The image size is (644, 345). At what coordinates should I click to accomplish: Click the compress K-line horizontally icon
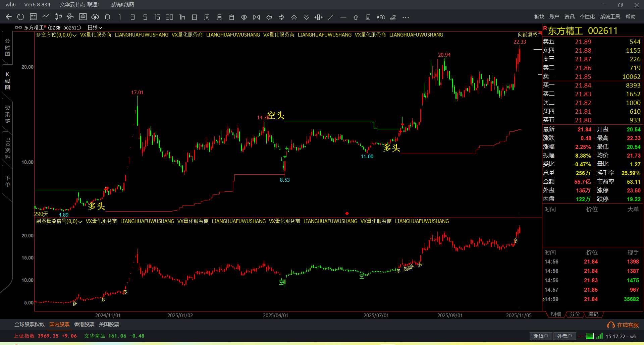[257, 17]
